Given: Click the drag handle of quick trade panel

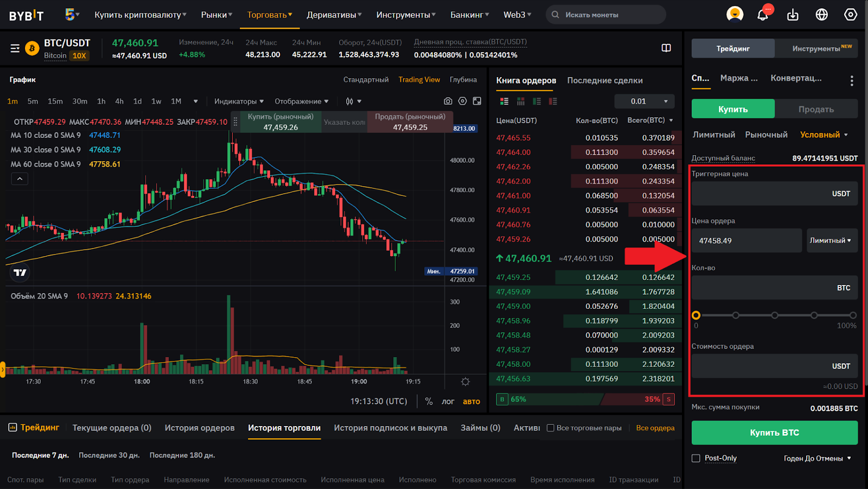Looking at the screenshot, I should click(235, 122).
